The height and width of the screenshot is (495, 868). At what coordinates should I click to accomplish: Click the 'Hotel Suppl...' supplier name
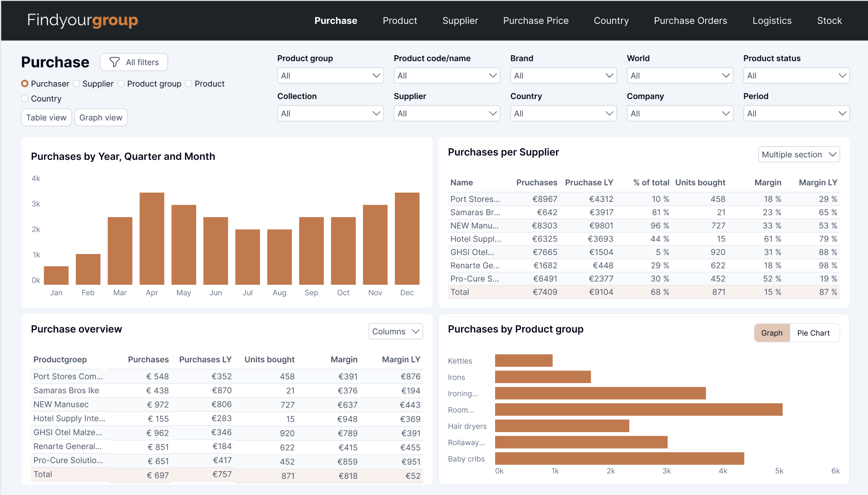point(476,239)
